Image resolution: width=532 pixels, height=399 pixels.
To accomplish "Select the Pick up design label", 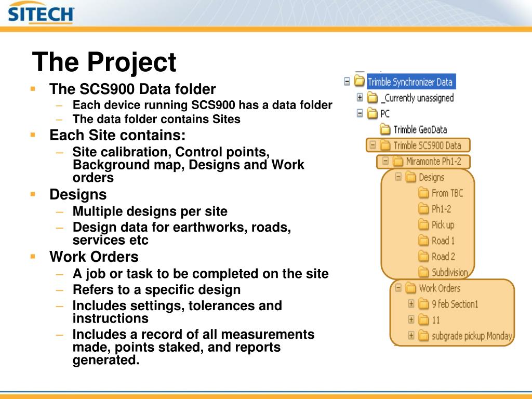I will point(443,225).
